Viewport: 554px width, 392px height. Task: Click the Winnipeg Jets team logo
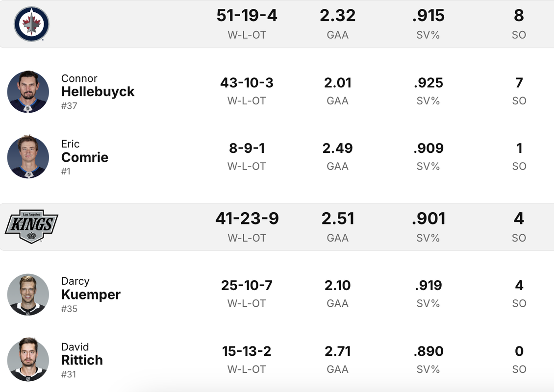pyautogui.click(x=31, y=24)
